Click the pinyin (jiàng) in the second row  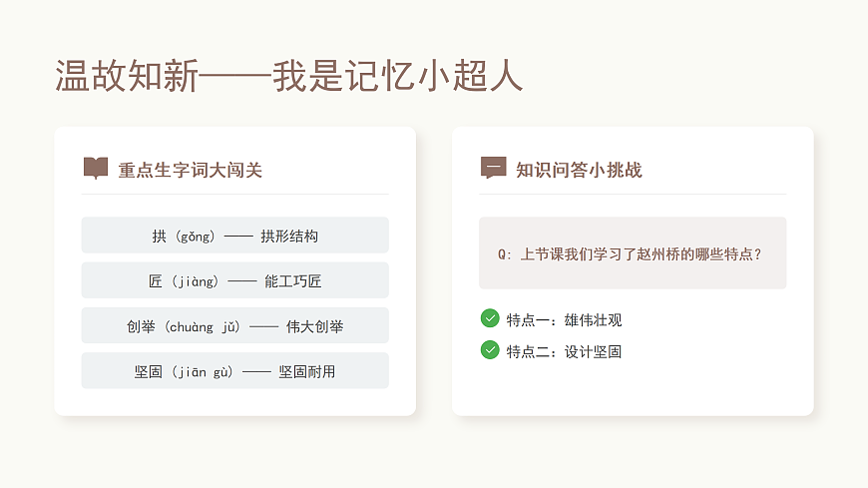(196, 281)
